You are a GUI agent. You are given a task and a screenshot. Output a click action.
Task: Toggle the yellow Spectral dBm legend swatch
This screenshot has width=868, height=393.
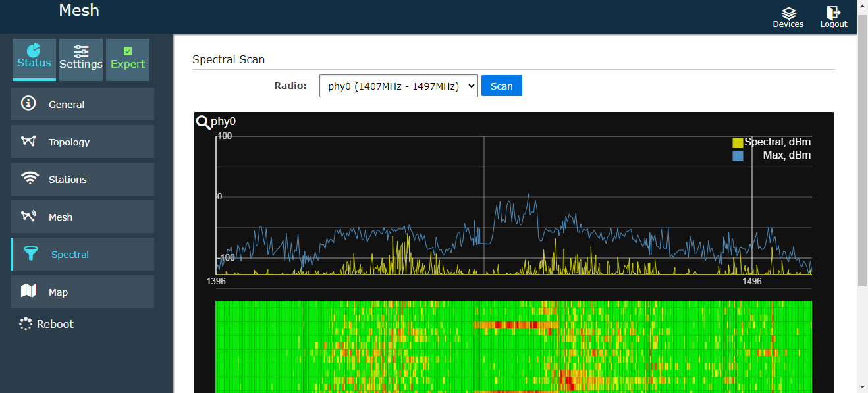[x=738, y=143]
